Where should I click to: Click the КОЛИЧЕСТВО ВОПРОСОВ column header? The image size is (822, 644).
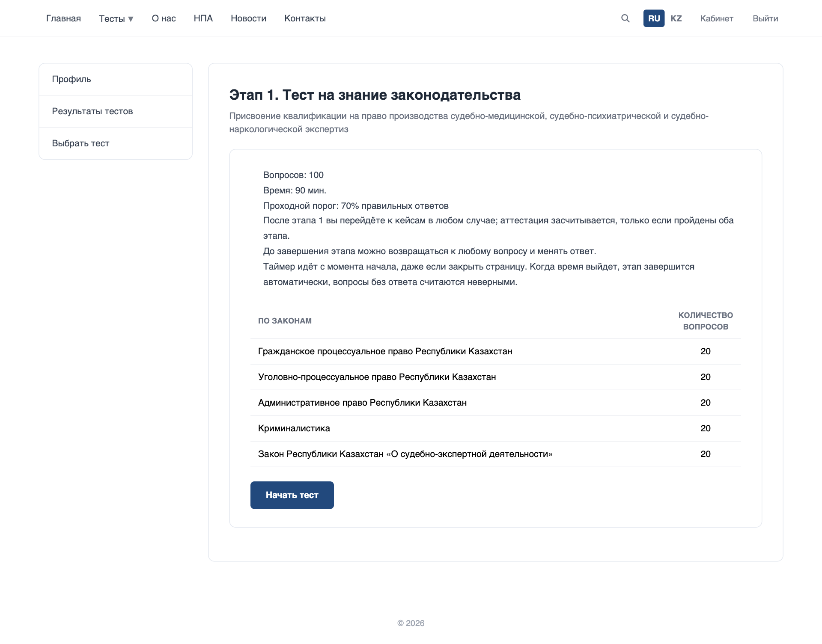(705, 321)
